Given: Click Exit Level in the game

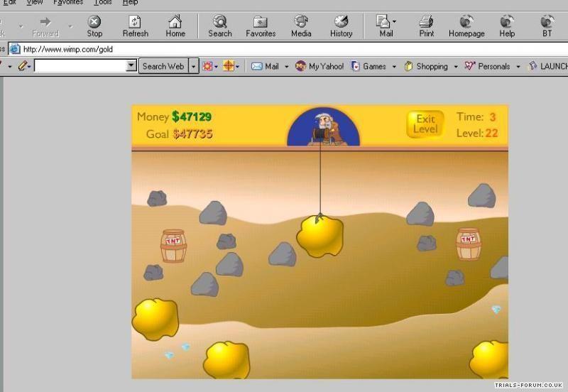Looking at the screenshot, I should click(x=425, y=124).
